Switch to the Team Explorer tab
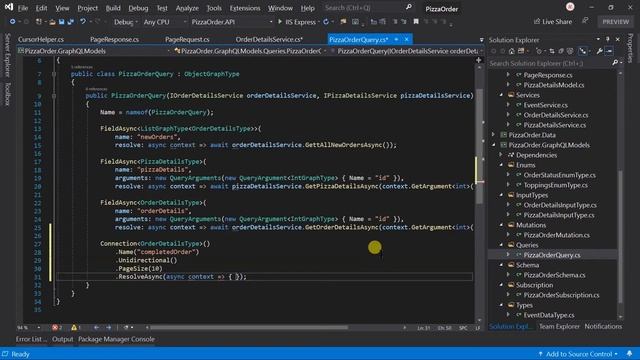This screenshot has height=360, width=640. [559, 326]
